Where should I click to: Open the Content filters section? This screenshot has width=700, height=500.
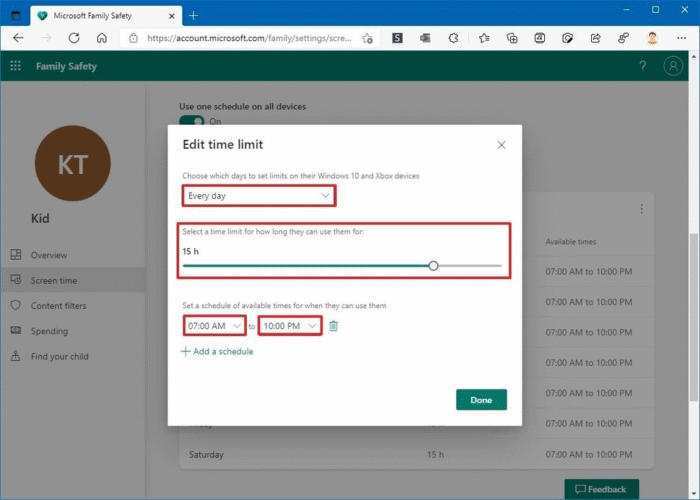[x=58, y=306]
